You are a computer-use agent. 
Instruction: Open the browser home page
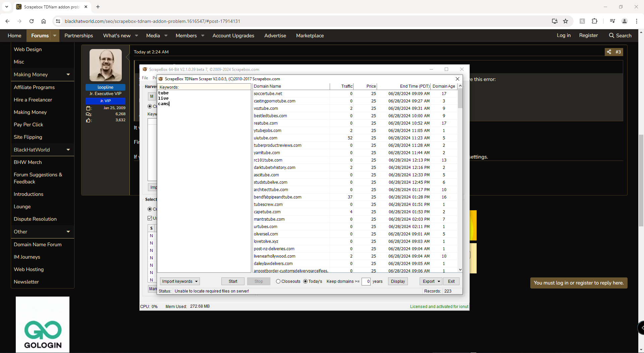[x=44, y=21]
